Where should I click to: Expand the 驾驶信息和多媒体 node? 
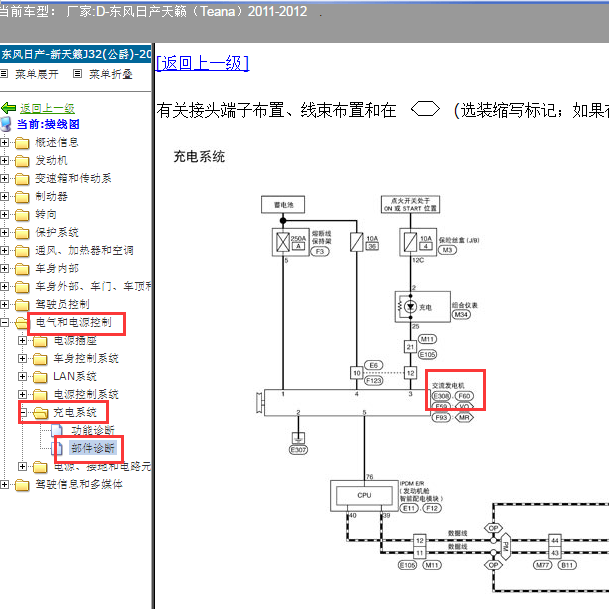click(x=4, y=484)
